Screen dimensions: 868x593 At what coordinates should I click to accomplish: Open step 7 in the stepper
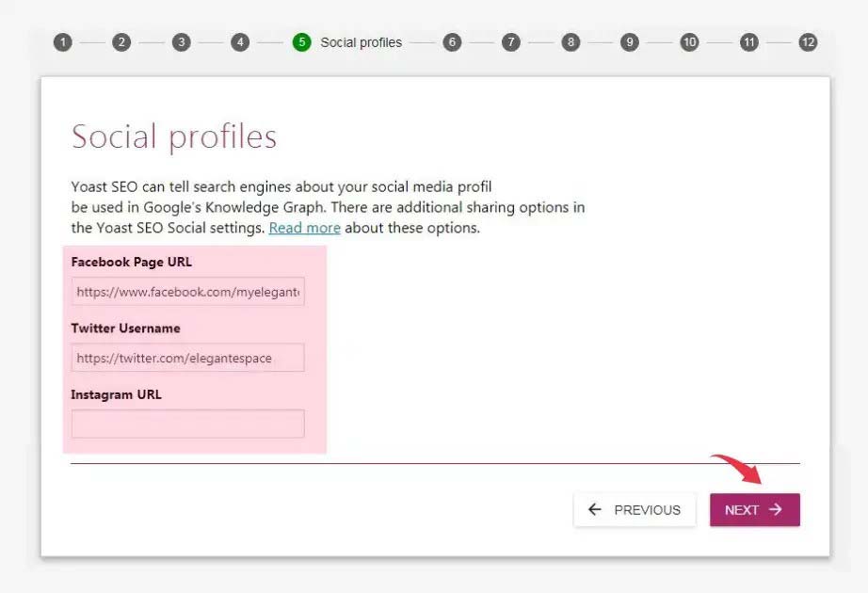pos(511,42)
